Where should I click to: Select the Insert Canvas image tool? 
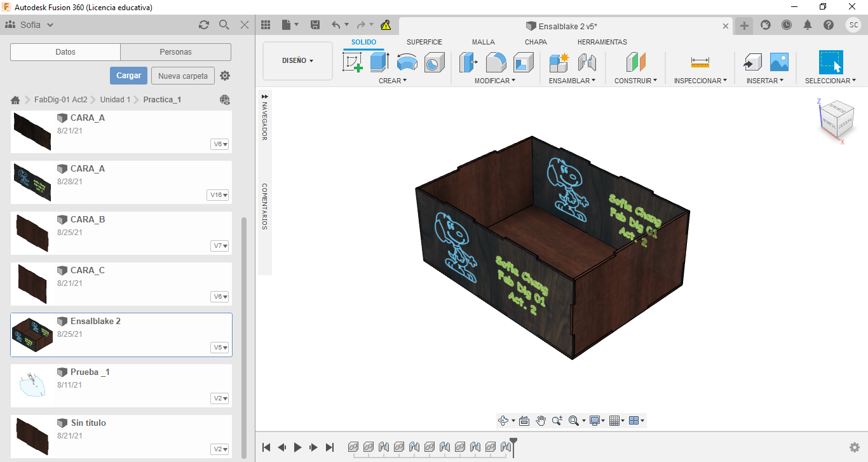point(779,62)
